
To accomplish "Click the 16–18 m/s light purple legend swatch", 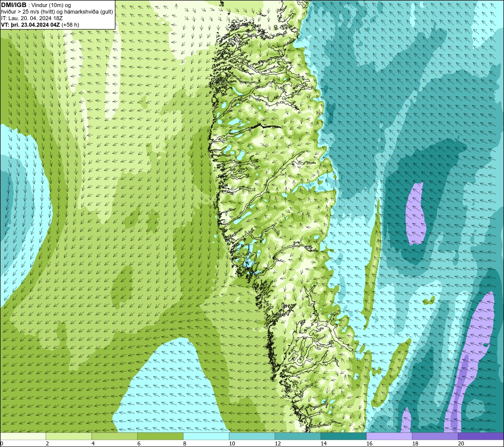I will [x=389, y=436].
